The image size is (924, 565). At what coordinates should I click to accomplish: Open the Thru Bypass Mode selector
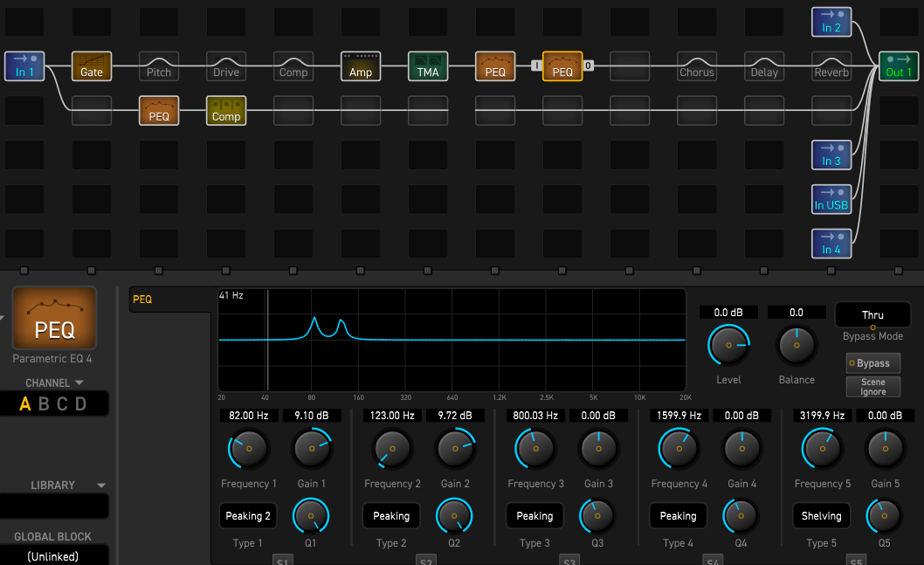872,315
